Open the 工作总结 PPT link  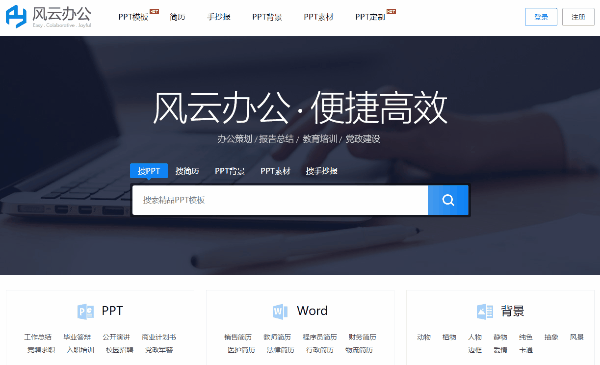coord(38,337)
